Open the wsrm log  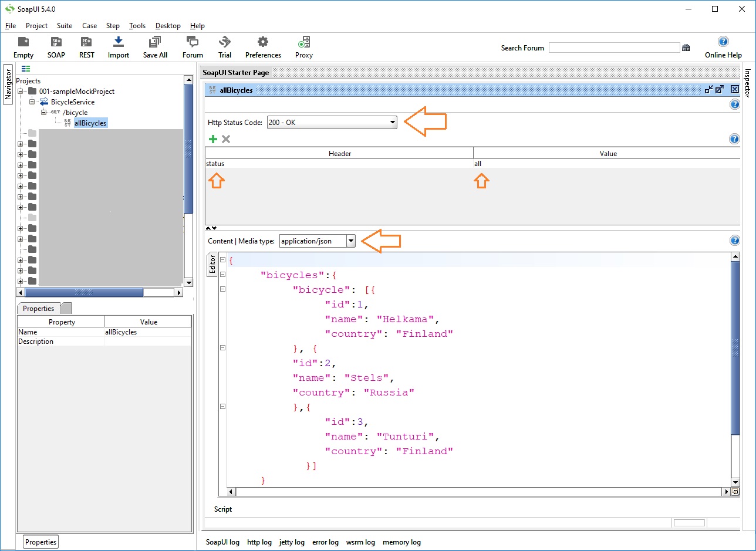[x=360, y=542]
